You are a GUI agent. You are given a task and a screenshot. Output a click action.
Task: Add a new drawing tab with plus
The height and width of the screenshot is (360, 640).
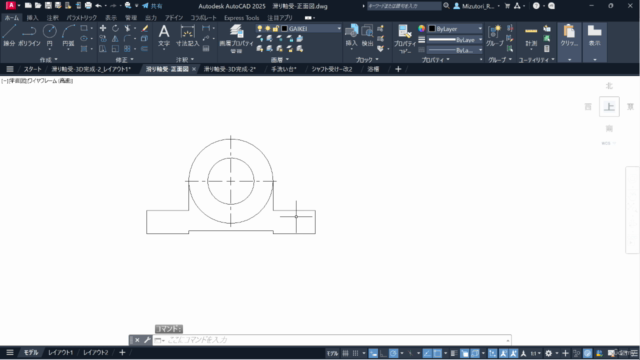pos(398,69)
